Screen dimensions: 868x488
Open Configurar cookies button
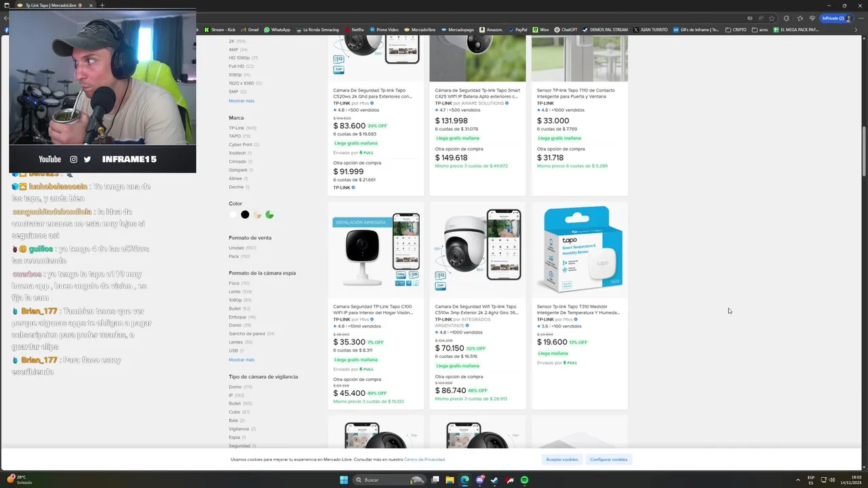point(608,460)
